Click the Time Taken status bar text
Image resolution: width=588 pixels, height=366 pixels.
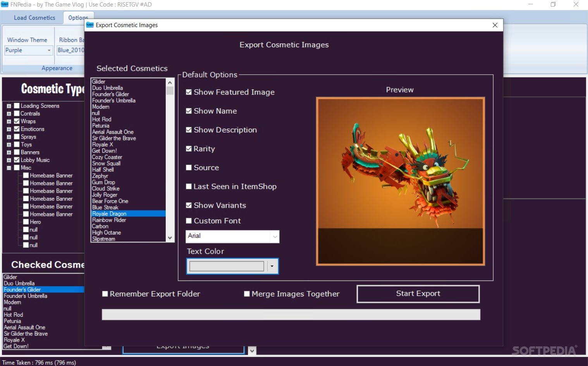point(39,363)
